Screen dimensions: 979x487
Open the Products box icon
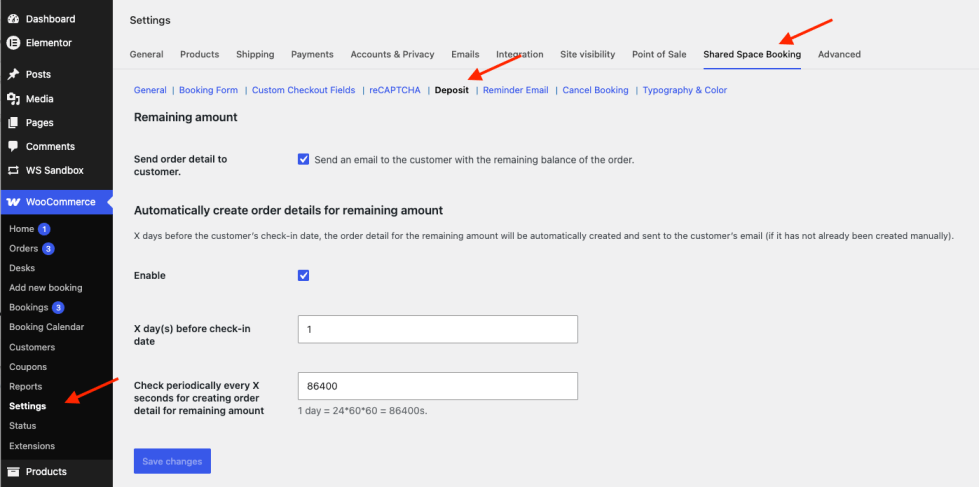coord(13,471)
